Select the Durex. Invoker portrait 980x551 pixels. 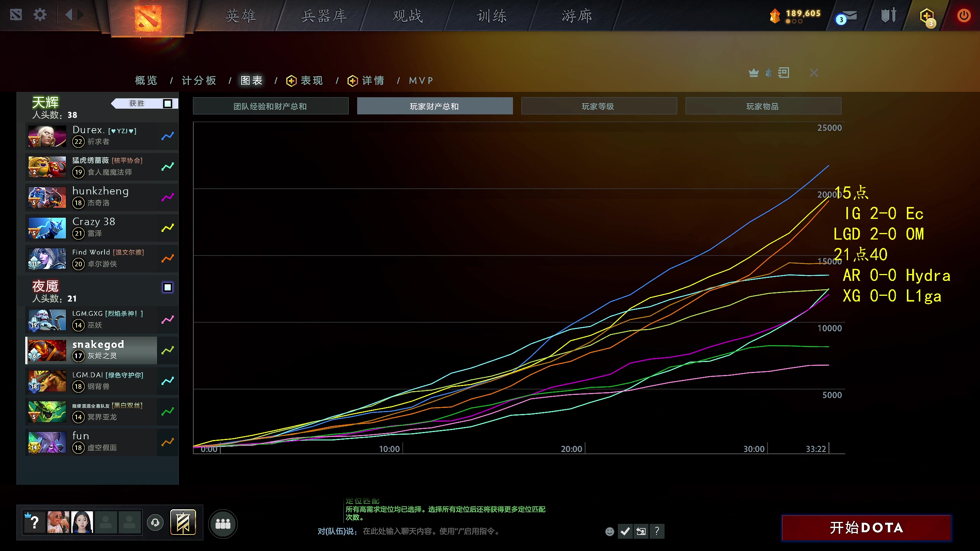(47, 136)
